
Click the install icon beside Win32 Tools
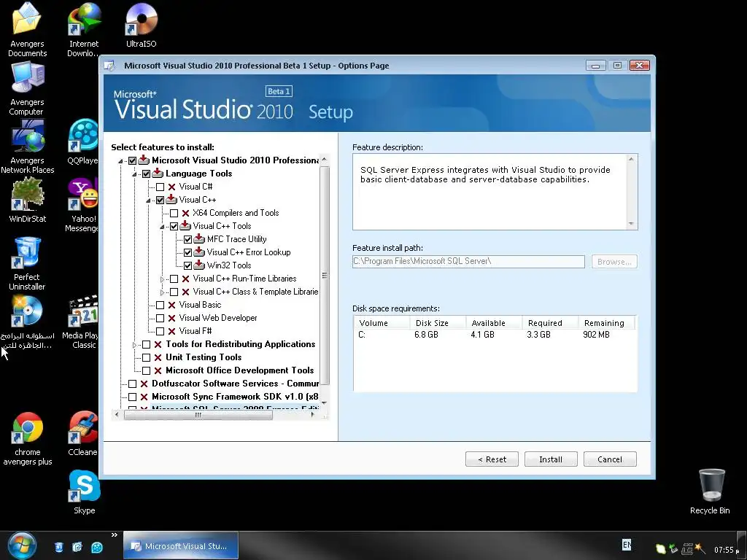click(x=199, y=265)
